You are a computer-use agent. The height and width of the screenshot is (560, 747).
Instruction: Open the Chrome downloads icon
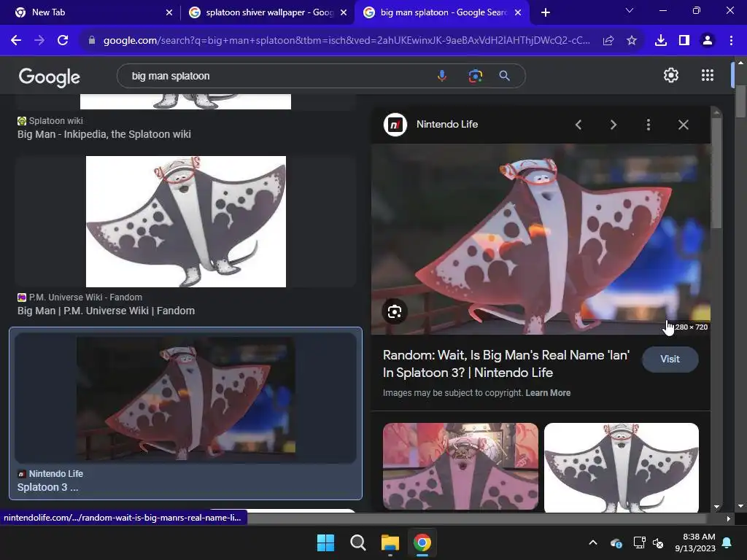coord(661,41)
